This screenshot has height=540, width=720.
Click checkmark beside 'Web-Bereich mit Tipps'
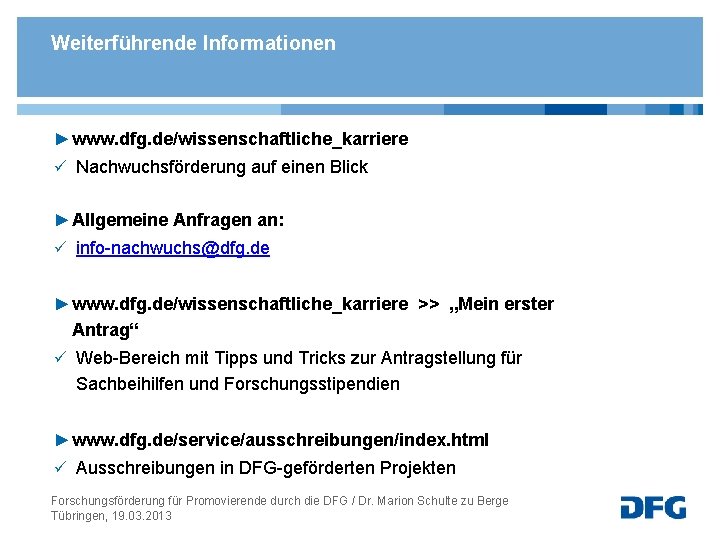60,357
